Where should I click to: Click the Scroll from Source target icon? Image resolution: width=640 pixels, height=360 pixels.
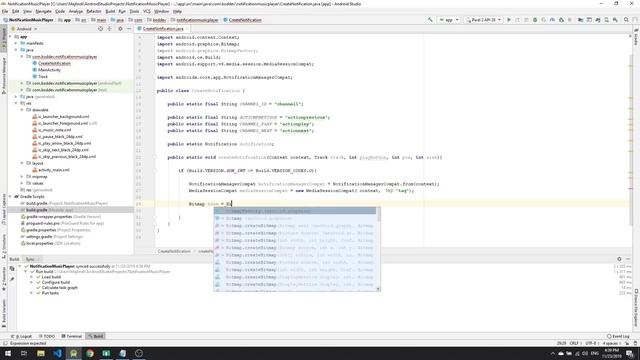click(x=100, y=29)
